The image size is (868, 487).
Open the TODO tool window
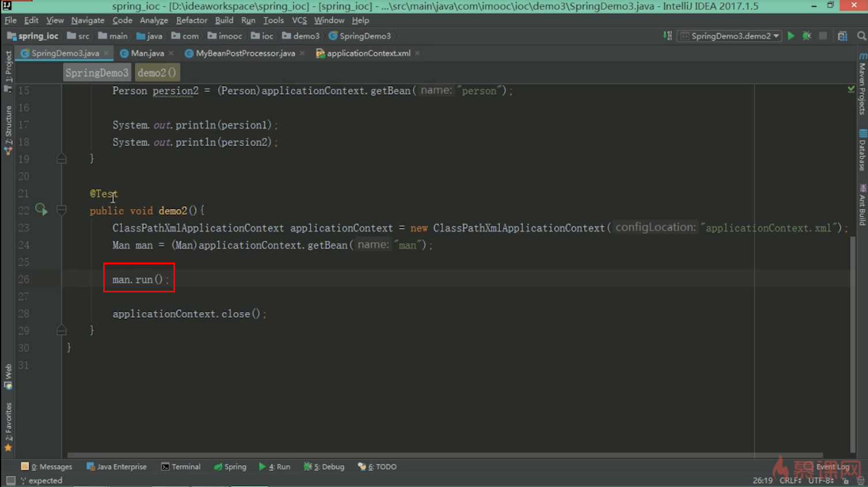377,467
